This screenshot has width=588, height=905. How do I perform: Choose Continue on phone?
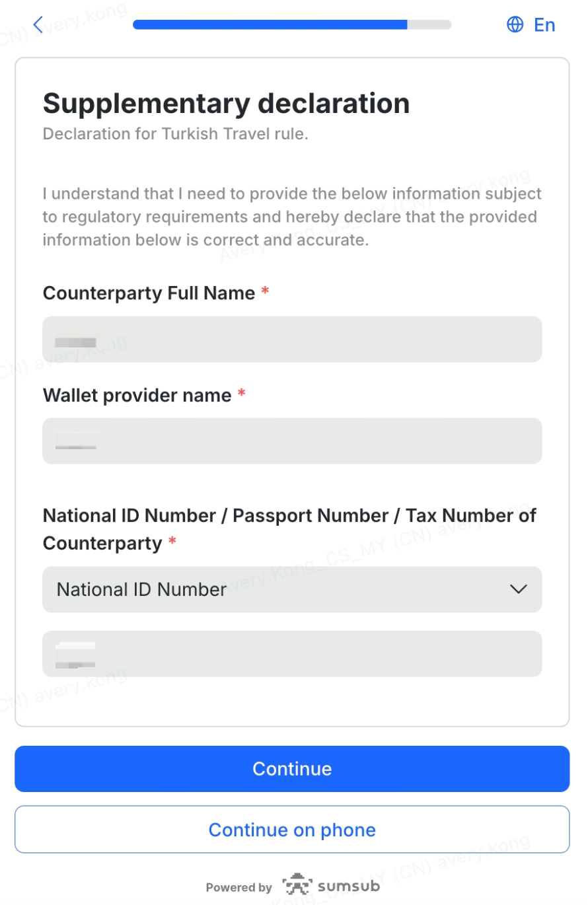point(292,830)
